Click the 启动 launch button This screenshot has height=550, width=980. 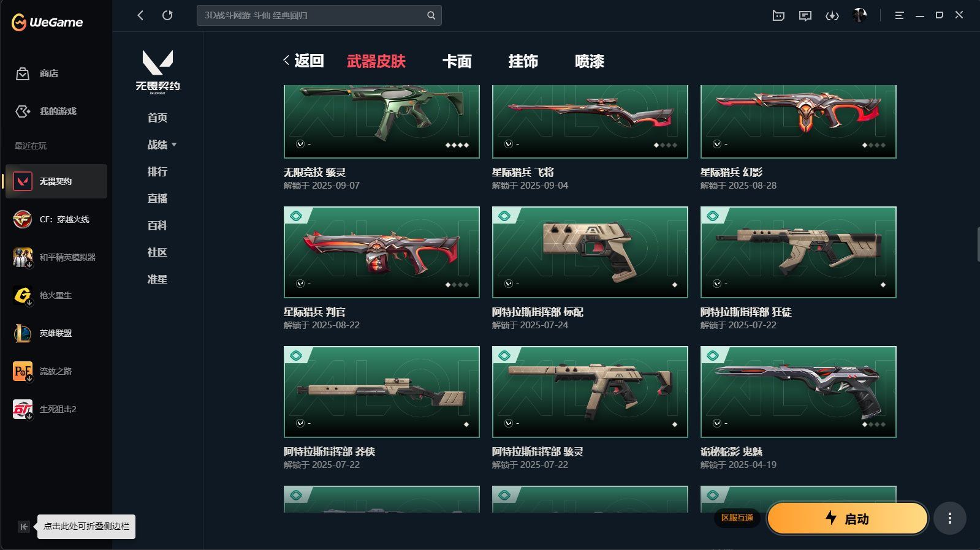[848, 519]
